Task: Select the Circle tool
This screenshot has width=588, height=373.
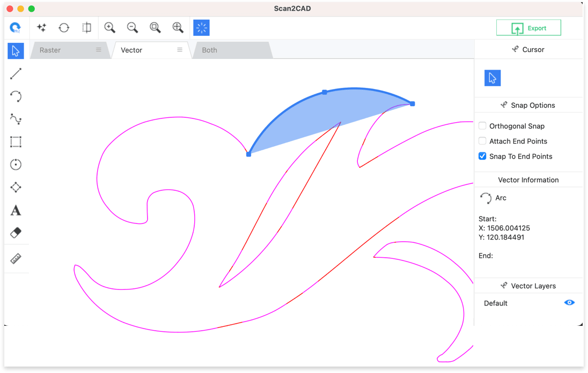Action: pos(16,165)
